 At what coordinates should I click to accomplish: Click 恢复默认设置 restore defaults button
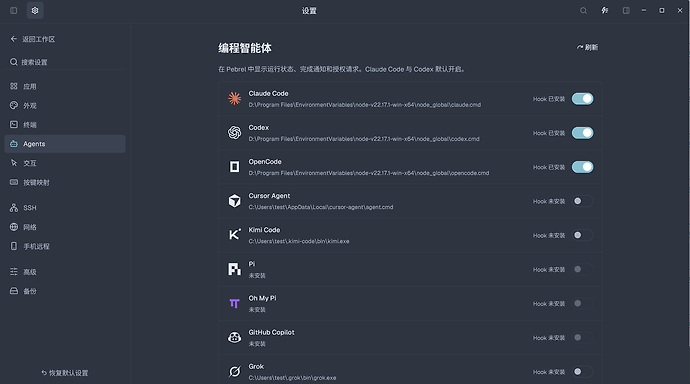(65, 373)
